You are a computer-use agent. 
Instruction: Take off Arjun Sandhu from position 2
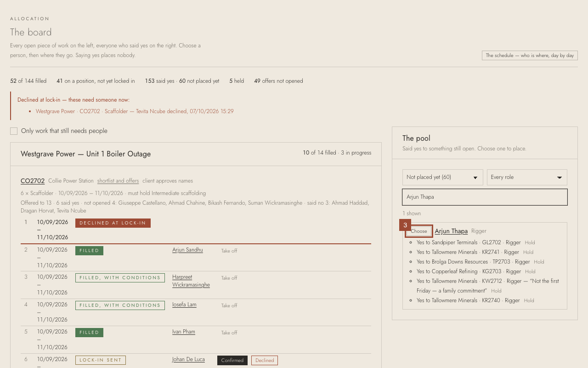coord(229,251)
